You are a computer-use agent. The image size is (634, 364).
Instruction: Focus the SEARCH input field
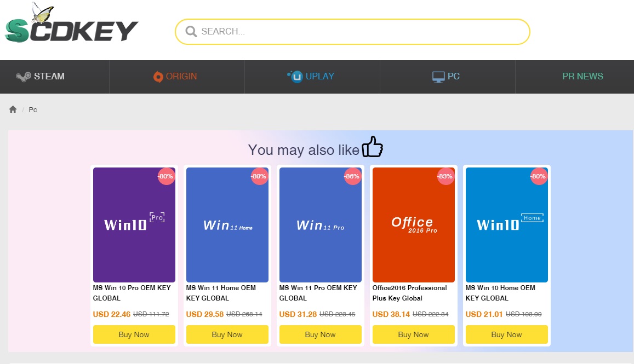click(x=352, y=32)
